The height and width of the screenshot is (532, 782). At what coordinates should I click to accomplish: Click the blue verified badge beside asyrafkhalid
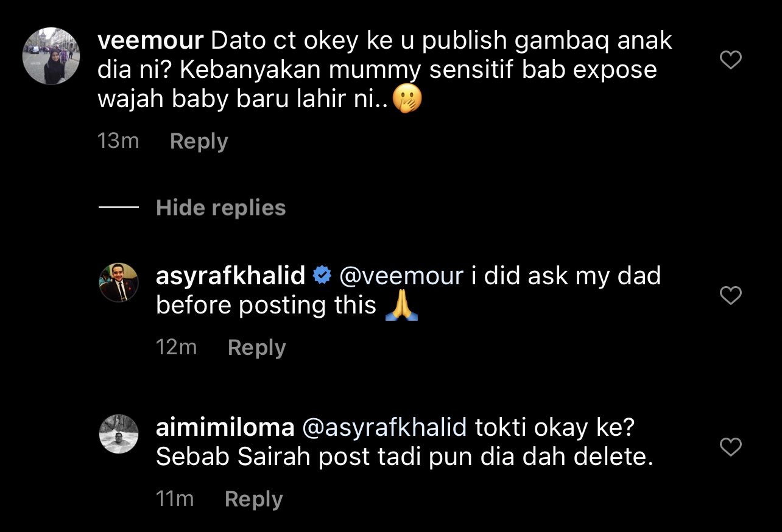[x=321, y=276]
